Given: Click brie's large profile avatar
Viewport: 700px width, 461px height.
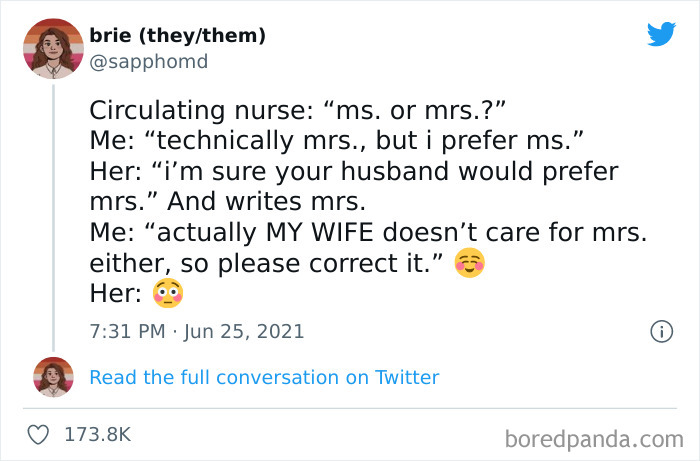Looking at the screenshot, I should [x=52, y=47].
